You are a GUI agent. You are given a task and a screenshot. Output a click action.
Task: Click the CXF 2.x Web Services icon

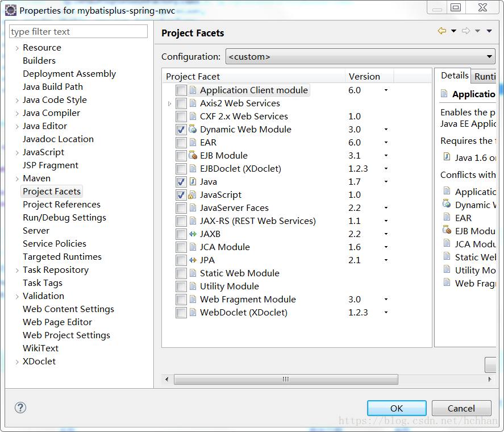coord(193,116)
